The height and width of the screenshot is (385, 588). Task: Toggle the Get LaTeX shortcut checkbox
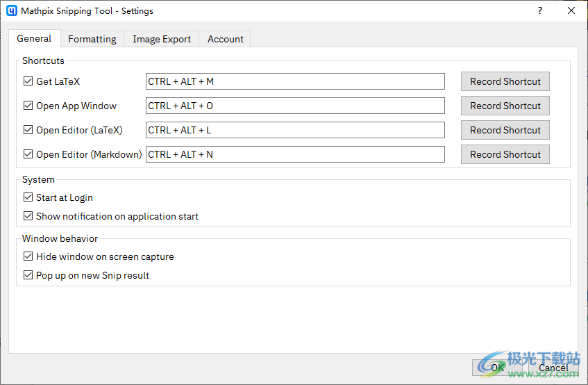coord(28,81)
